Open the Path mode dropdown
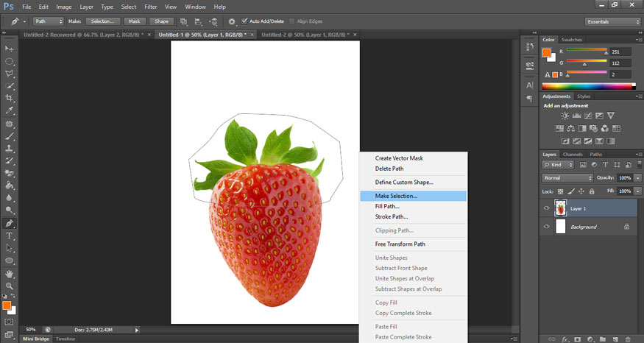Image resolution: width=644 pixels, height=343 pixels. 49,21
